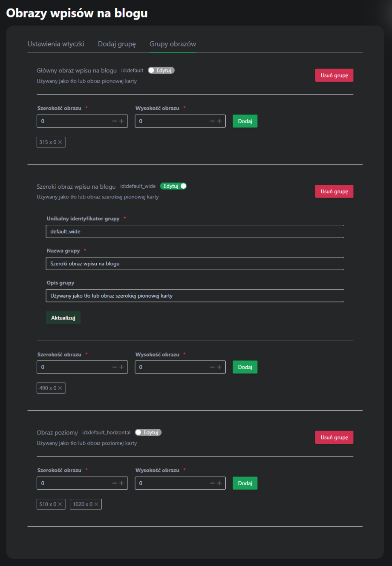The width and height of the screenshot is (392, 566).
Task: Increase width in the default group
Action: (122, 121)
